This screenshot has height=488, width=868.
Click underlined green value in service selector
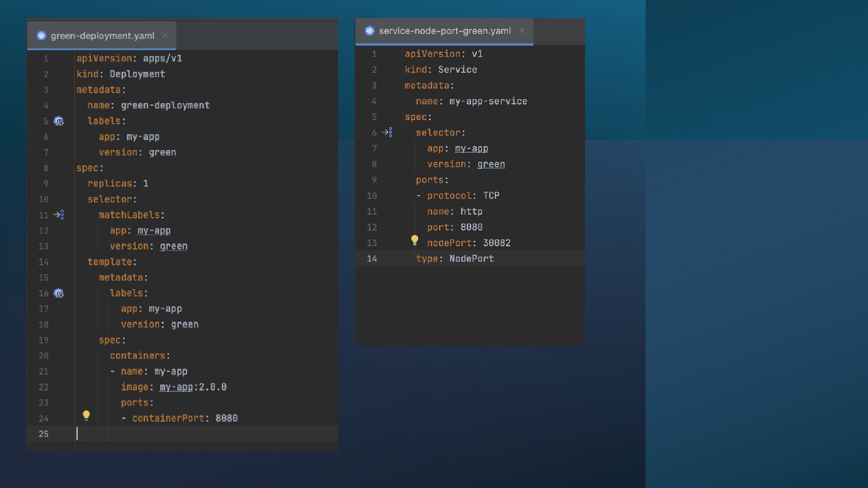point(491,164)
